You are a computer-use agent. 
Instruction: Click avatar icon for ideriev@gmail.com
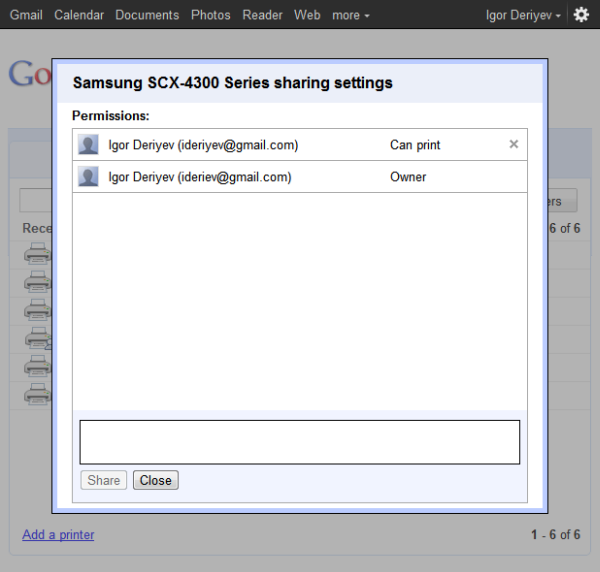(88, 176)
